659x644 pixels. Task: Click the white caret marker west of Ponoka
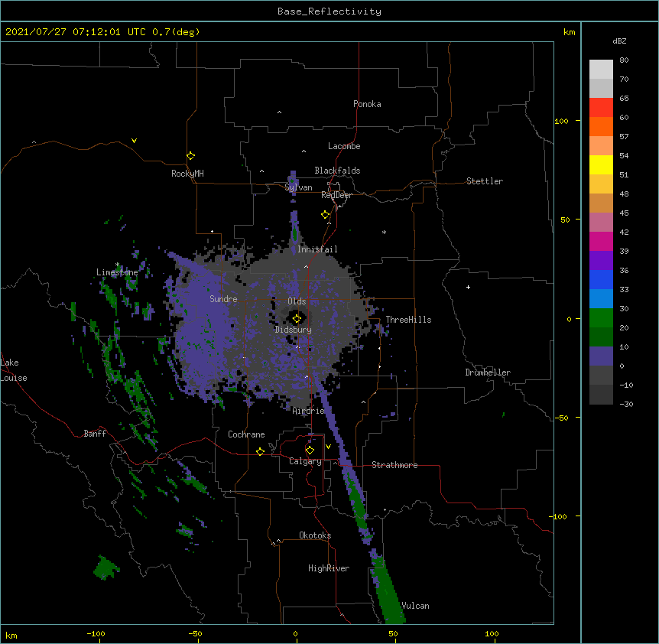point(280,112)
